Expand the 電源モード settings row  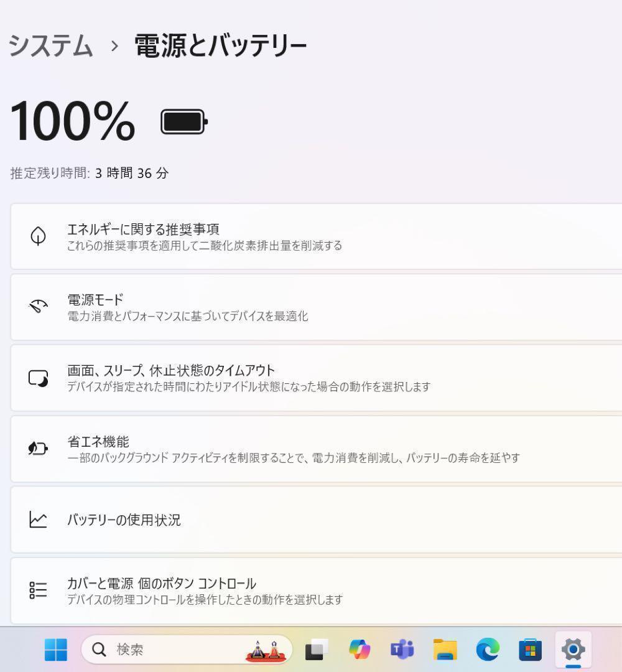click(x=316, y=307)
